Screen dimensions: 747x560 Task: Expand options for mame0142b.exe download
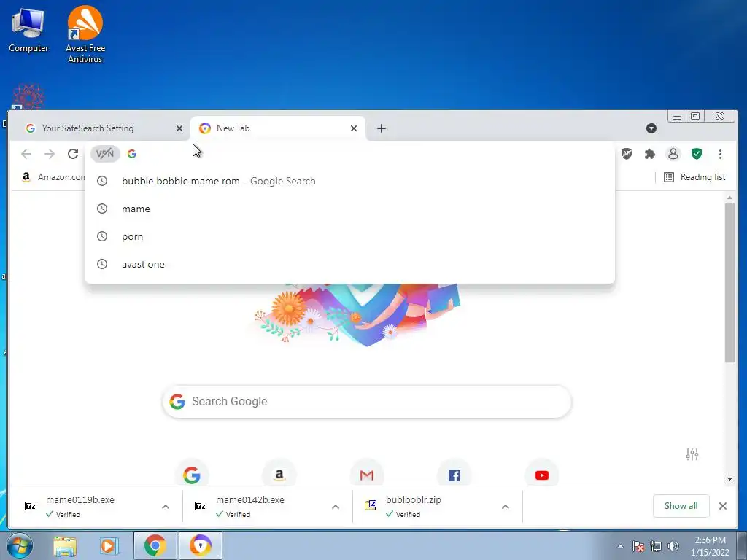pyautogui.click(x=336, y=507)
